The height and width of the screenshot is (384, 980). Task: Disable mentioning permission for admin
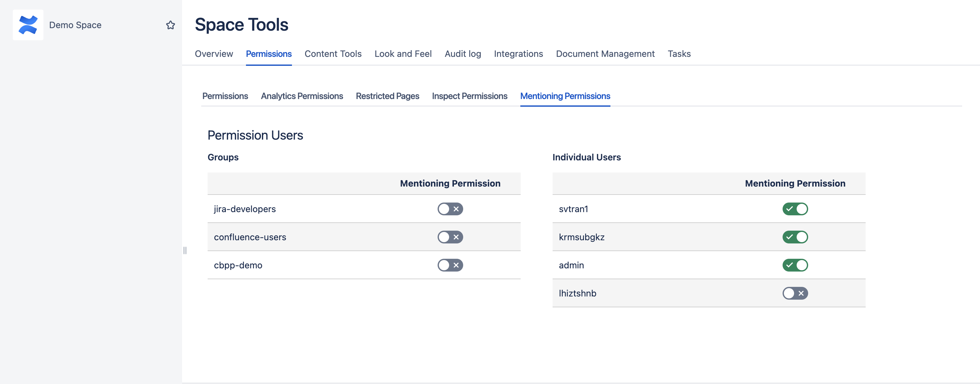click(795, 265)
